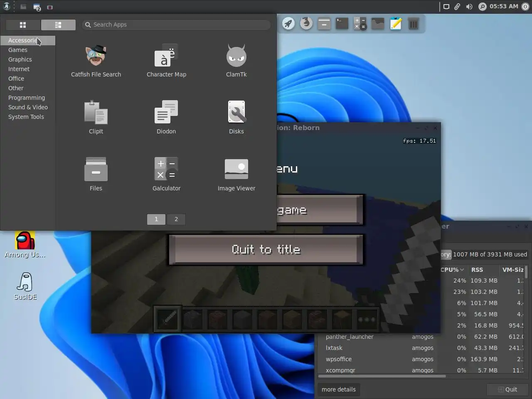Select the System Tools category

pyautogui.click(x=28, y=117)
